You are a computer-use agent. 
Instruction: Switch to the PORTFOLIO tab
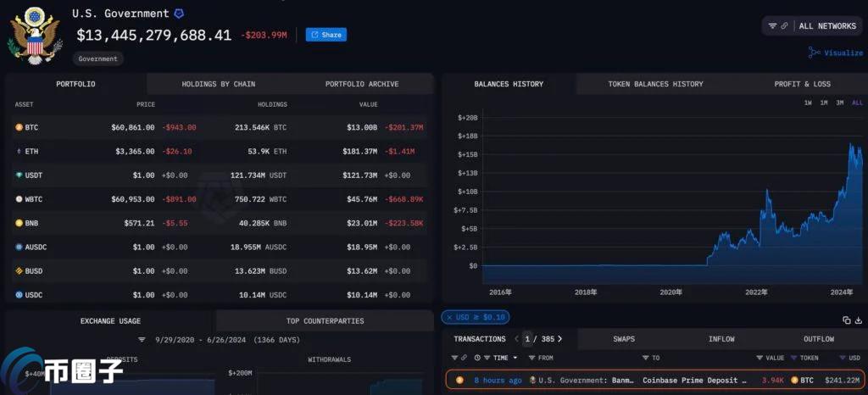click(x=75, y=84)
